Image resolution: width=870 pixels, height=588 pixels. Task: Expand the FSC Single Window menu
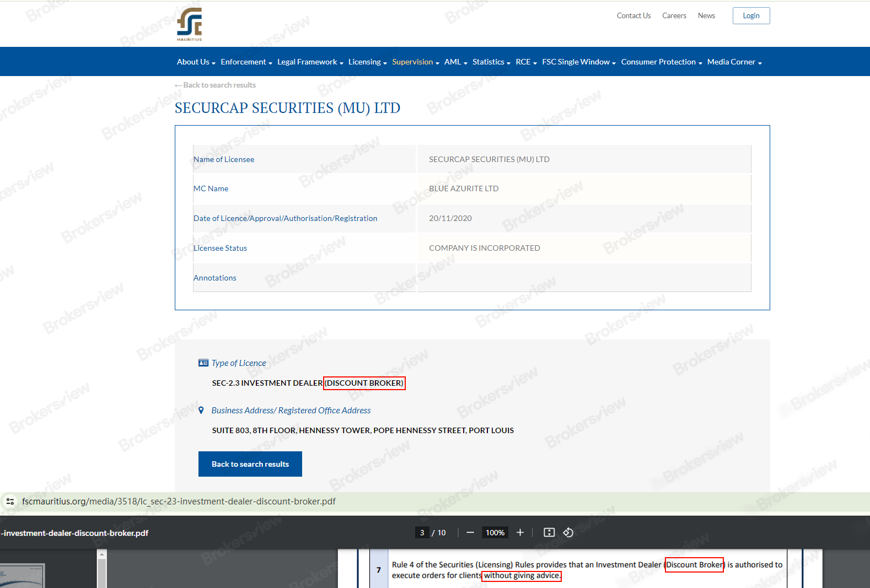[x=579, y=62]
